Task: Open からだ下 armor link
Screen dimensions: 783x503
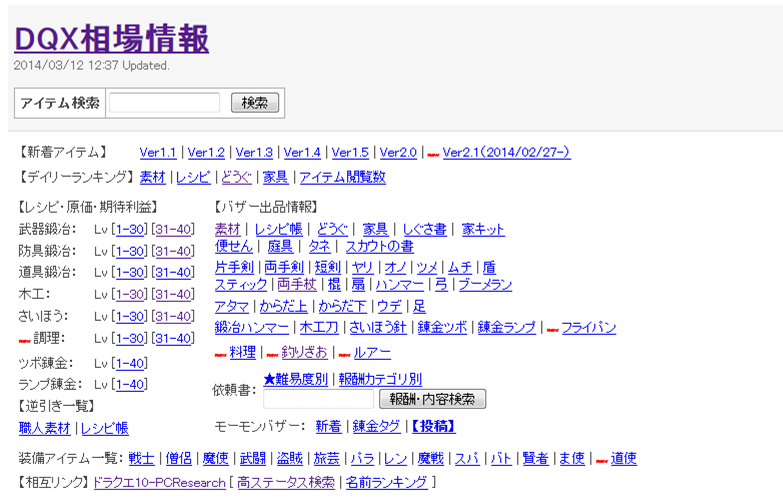Action: click(x=343, y=306)
